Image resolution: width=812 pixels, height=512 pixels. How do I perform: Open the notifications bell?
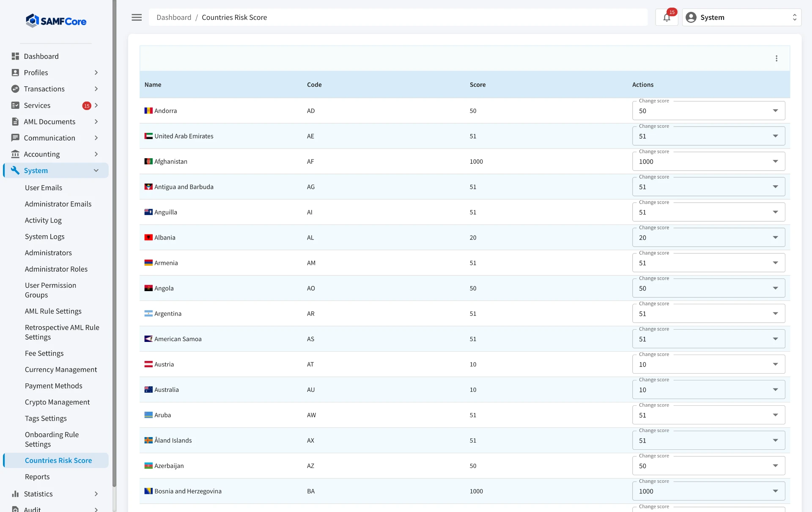click(667, 17)
